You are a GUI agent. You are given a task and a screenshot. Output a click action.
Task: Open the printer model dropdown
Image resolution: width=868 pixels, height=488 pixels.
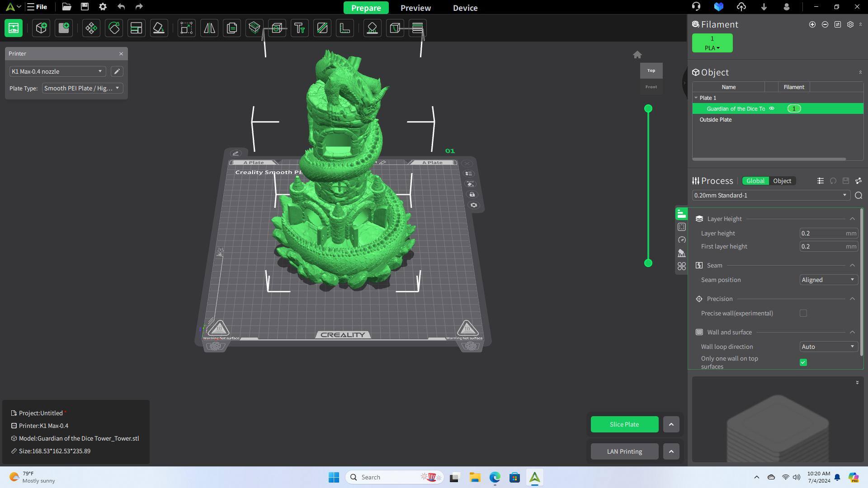[x=57, y=71]
